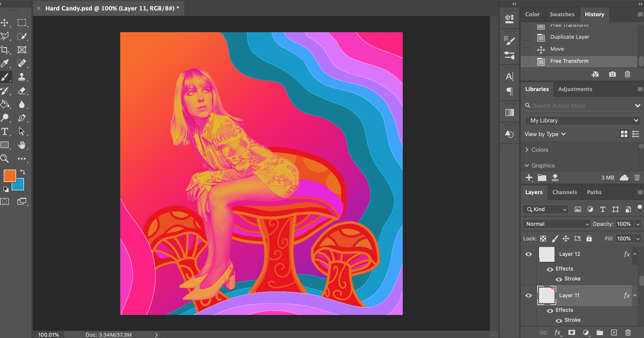Screen dimensions: 644x338
Task: Open the My Library dropdown
Action: [x=583, y=121]
